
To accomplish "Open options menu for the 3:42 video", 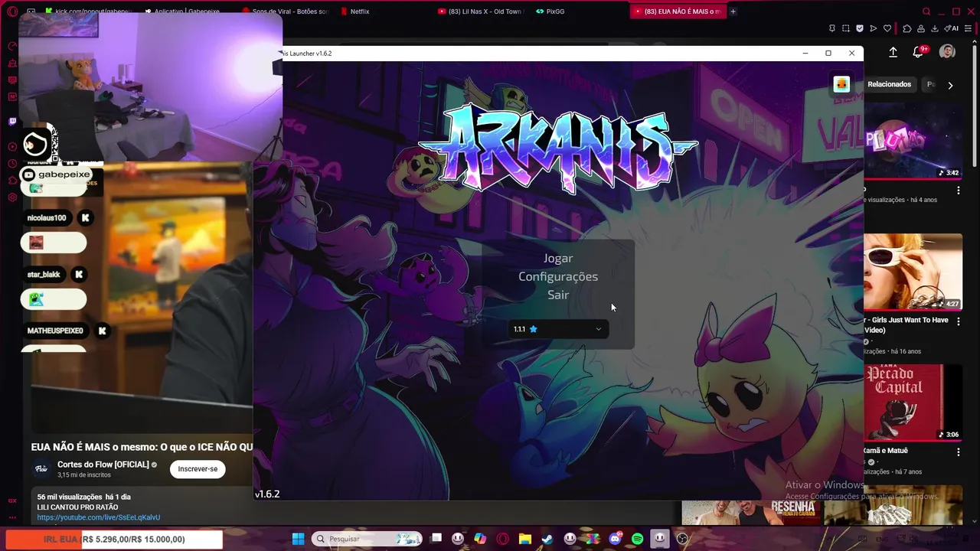I will [958, 190].
